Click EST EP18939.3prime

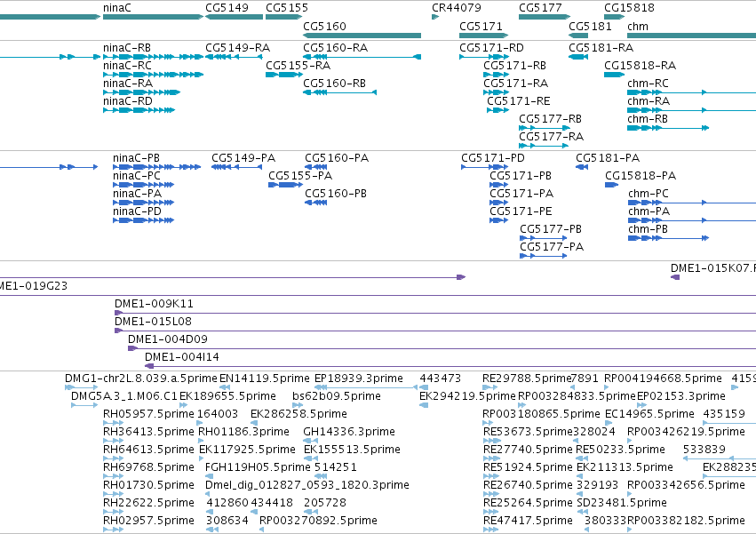click(x=358, y=379)
